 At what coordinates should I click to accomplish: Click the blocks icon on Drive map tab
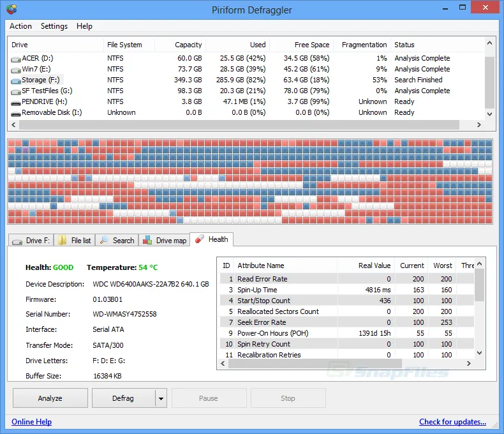point(147,240)
